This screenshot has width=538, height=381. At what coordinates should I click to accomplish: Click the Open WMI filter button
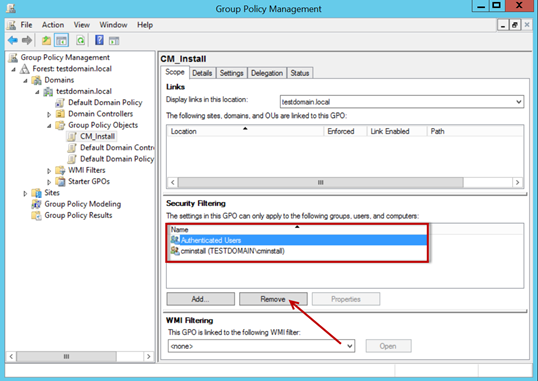tap(388, 346)
